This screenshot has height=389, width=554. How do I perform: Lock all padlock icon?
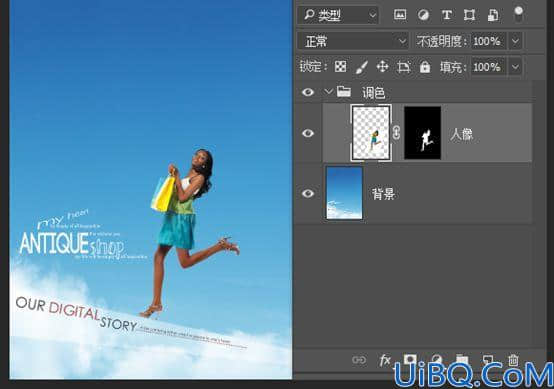point(425,66)
